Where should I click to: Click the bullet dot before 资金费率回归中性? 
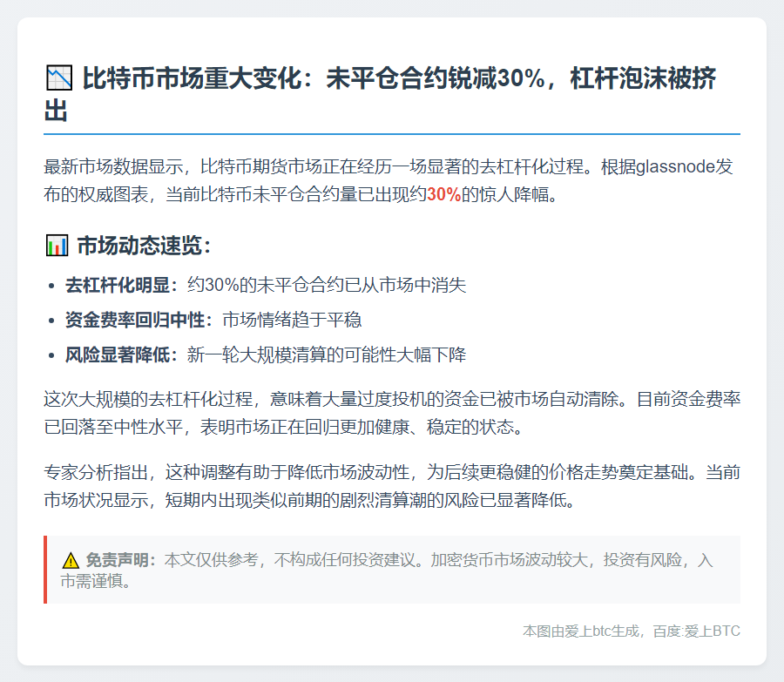pyautogui.click(x=51, y=321)
